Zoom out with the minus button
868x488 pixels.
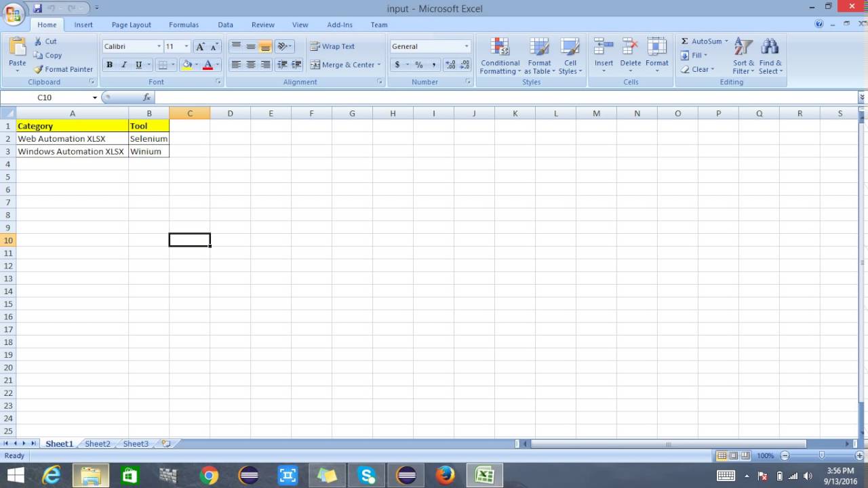coord(785,455)
